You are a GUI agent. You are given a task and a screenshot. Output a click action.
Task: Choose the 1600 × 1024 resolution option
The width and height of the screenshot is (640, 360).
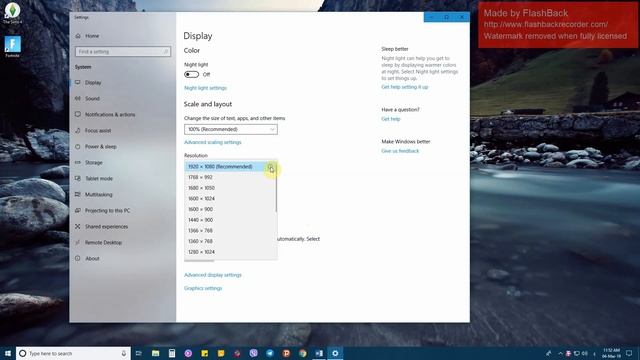tap(230, 198)
